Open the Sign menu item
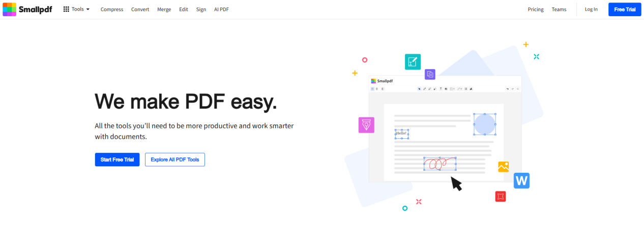 (201, 9)
